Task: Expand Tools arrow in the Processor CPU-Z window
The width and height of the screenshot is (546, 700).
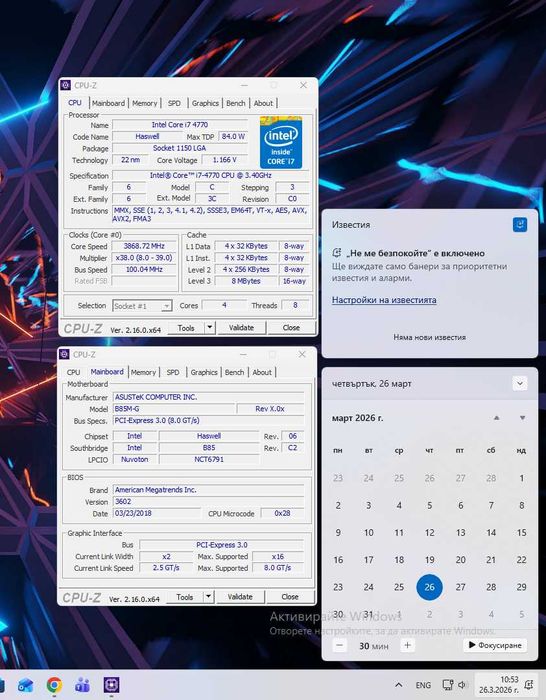Action: coord(210,328)
